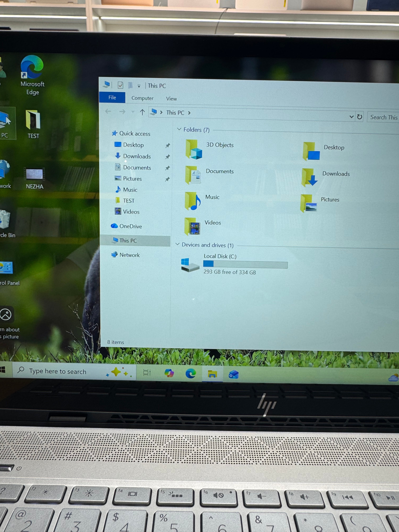Viewport: 399px width, 532px height.
Task: Select Quick access in the navigation pane
Action: [x=131, y=133]
